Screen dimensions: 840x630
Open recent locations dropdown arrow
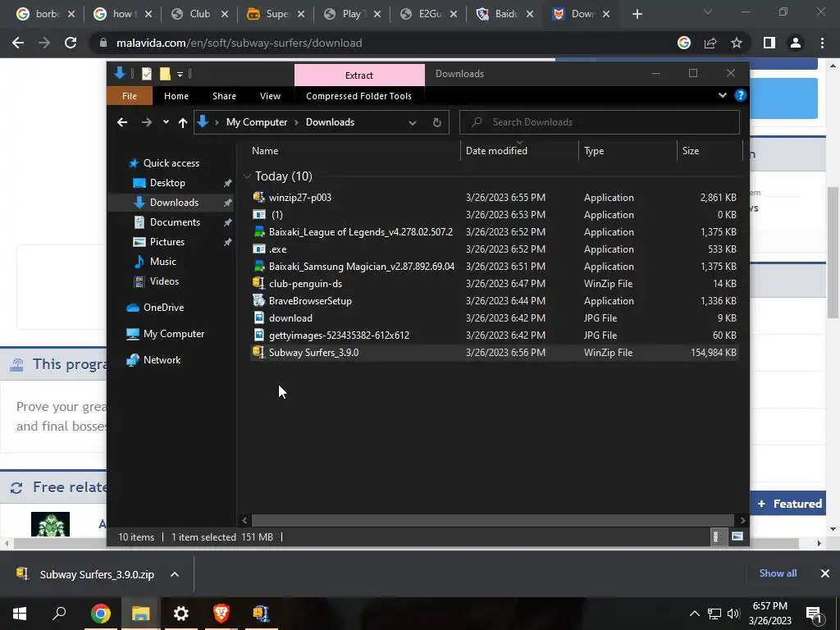pyautogui.click(x=166, y=122)
